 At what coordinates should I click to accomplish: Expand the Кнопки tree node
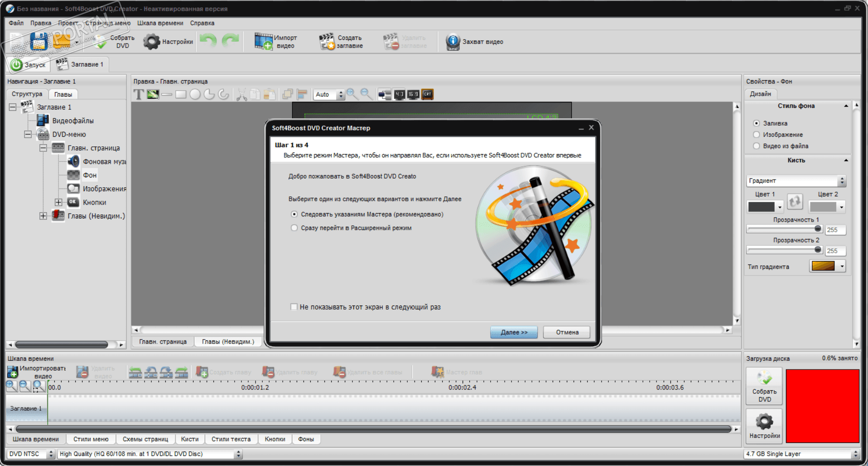pos(58,202)
